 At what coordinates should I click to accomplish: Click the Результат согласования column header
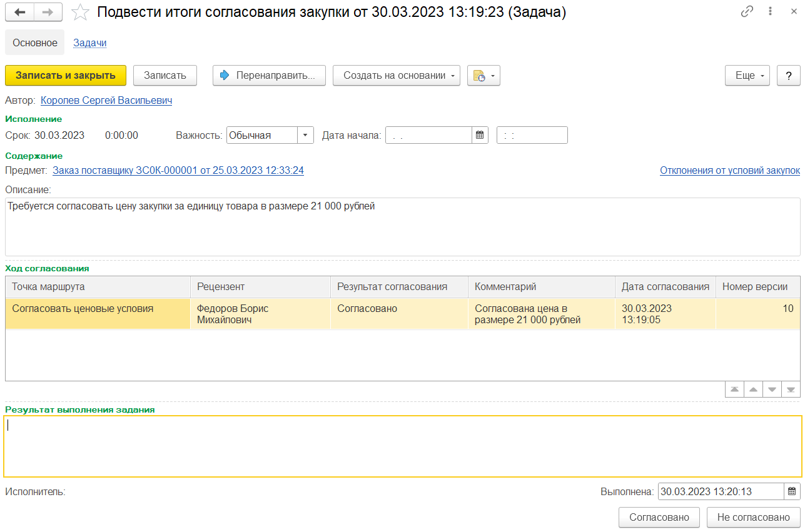pyautogui.click(x=399, y=287)
